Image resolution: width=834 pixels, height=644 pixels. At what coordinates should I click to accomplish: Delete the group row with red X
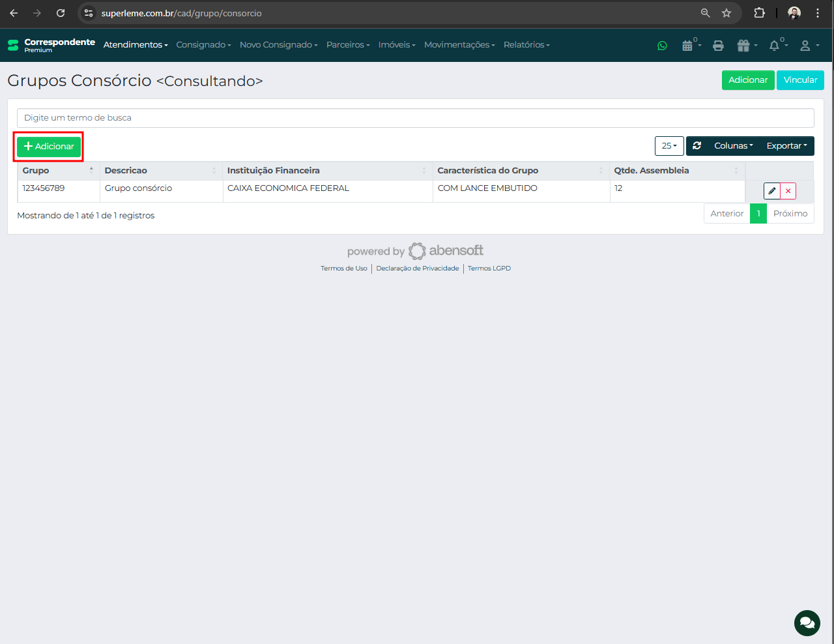(x=788, y=191)
